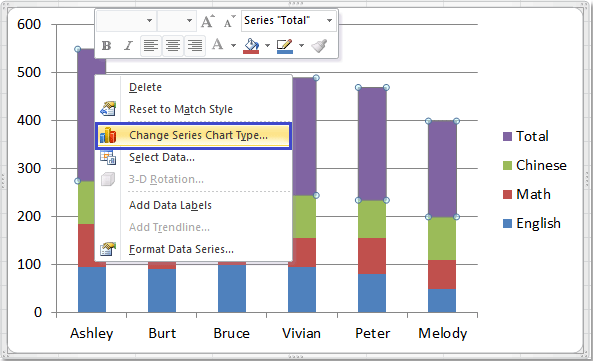Image resolution: width=593 pixels, height=361 pixels.
Task: Click Peter's red Math bar segment
Action: click(372, 256)
